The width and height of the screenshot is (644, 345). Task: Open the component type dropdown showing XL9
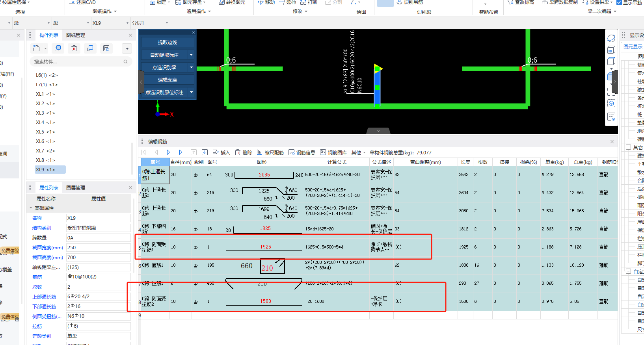110,23
